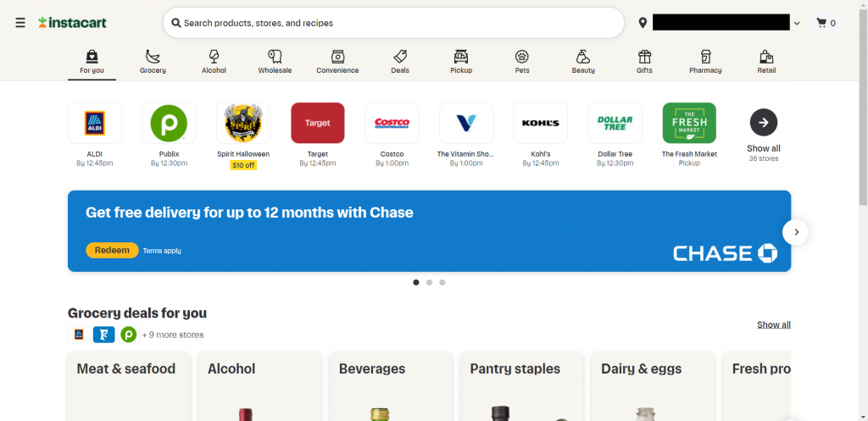
Task: Open the Meat & seafood deals card
Action: tap(129, 387)
